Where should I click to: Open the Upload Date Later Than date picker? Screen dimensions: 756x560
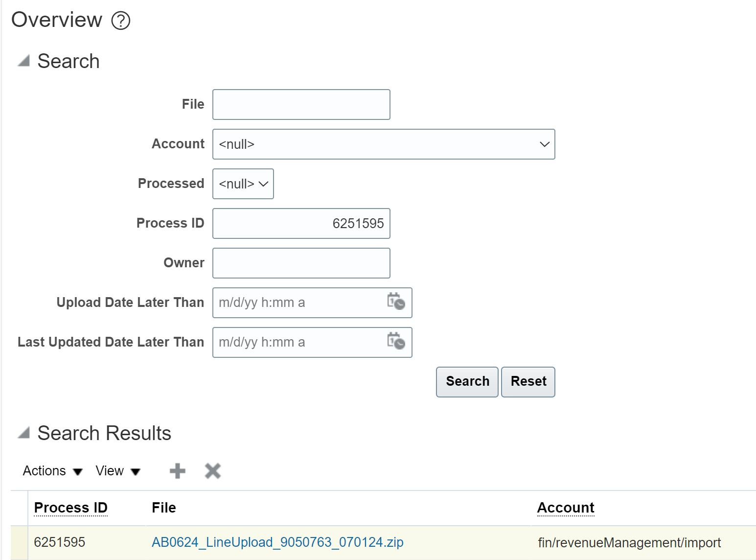coord(397,303)
